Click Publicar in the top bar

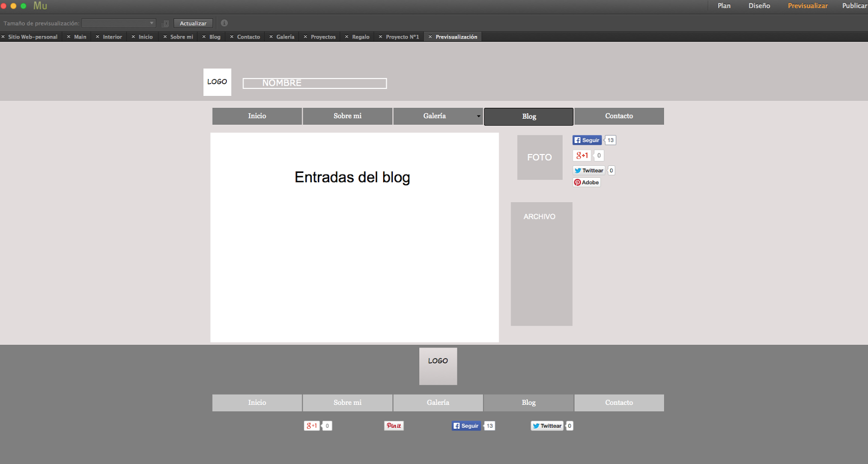[x=854, y=6]
